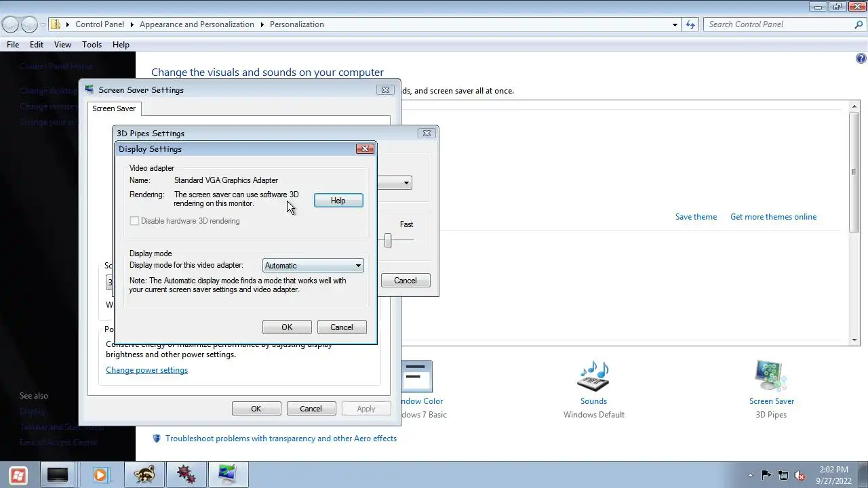Click the 3D Pipes speed slider thumb
This screenshot has height=488, width=868.
pyautogui.click(x=388, y=240)
